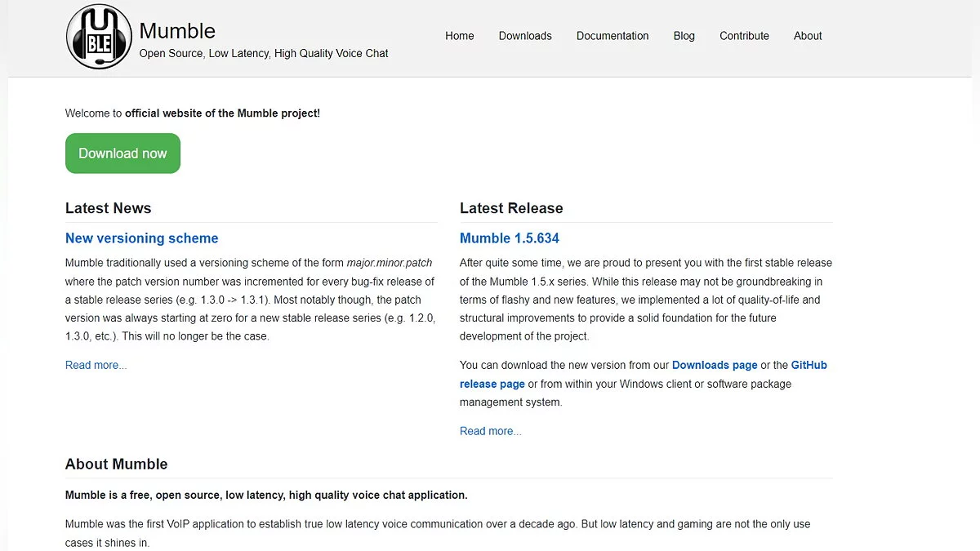Click the Latest News section heading
The image size is (980, 551).
pyautogui.click(x=109, y=208)
